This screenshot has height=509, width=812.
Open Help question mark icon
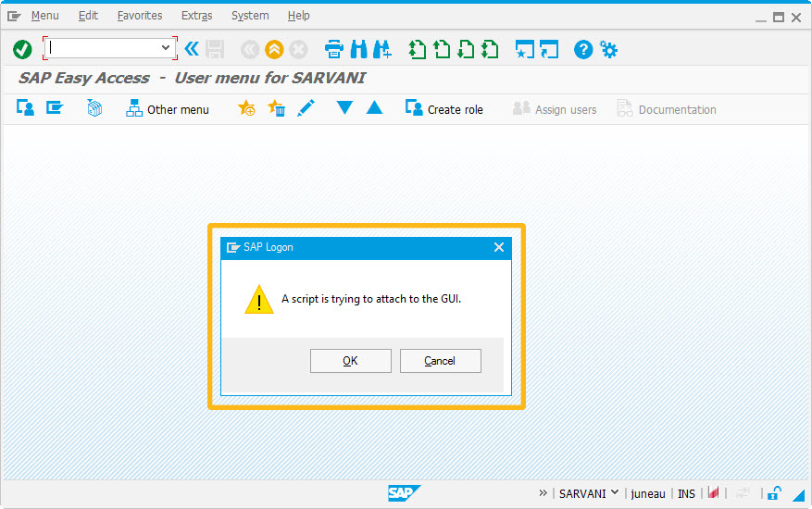(583, 50)
